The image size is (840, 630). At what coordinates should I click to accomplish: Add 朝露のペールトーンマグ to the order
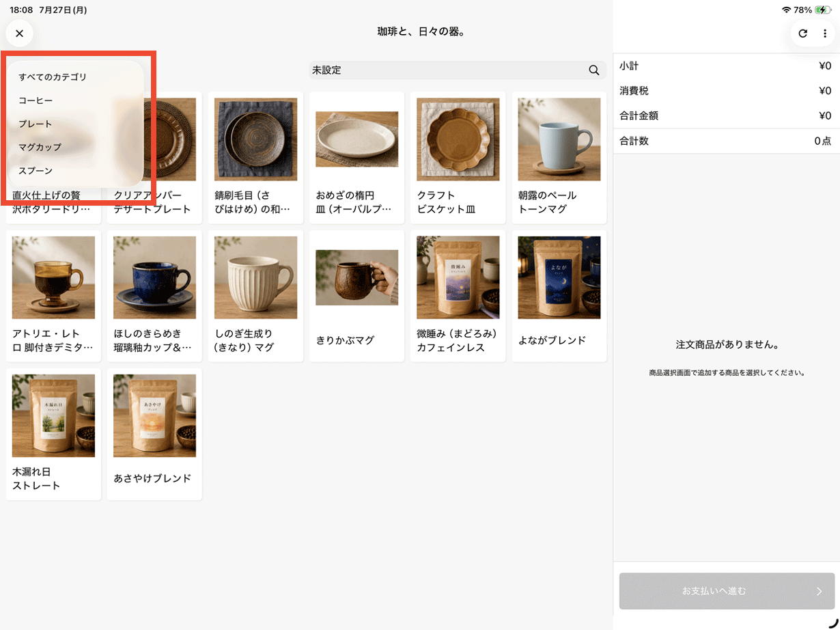559,157
